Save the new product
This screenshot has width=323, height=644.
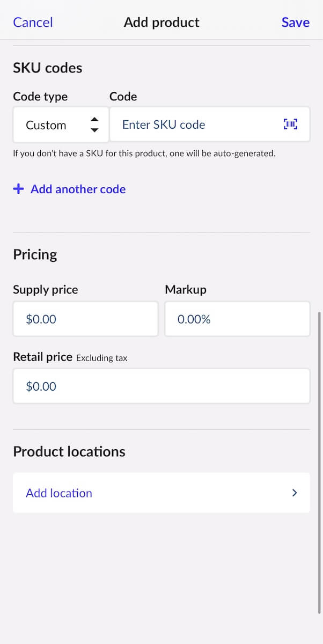[x=295, y=22]
